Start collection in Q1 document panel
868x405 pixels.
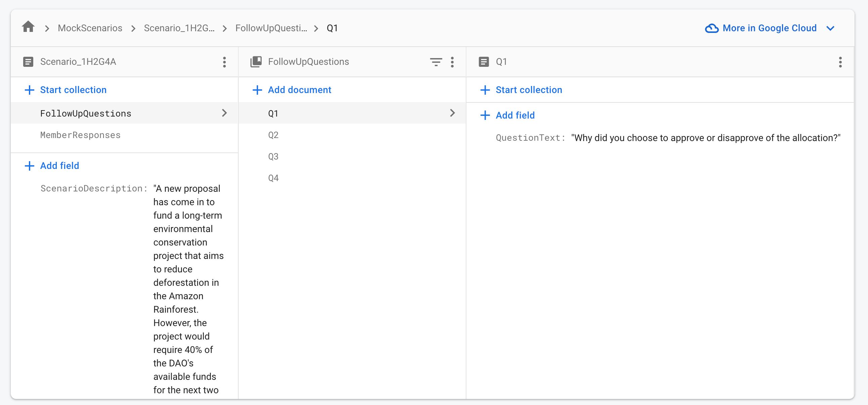(x=521, y=90)
